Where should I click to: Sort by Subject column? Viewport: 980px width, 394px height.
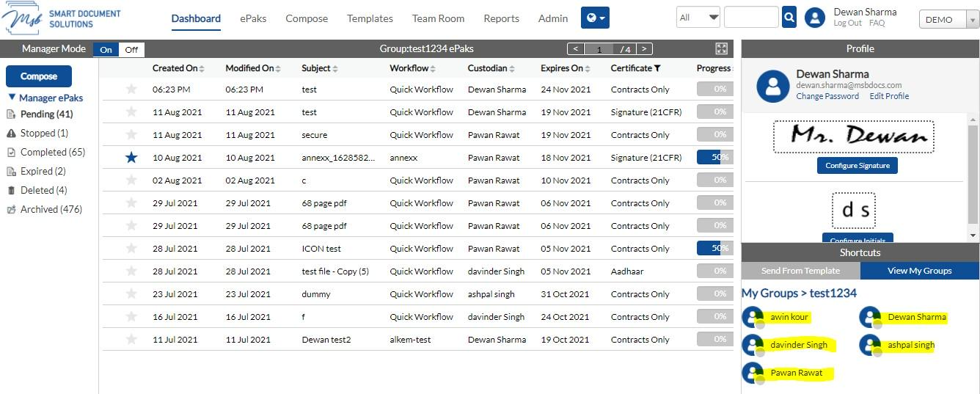(x=320, y=68)
